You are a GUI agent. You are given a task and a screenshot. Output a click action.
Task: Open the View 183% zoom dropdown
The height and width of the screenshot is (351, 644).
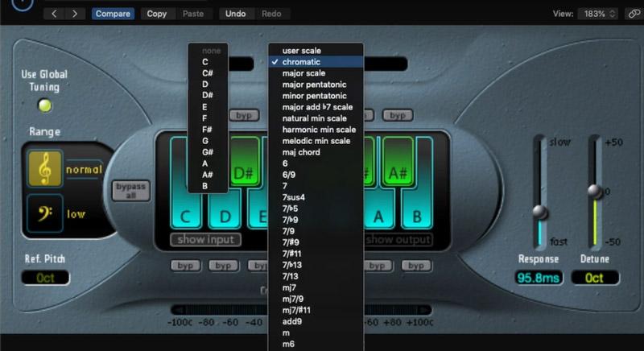[x=599, y=14]
